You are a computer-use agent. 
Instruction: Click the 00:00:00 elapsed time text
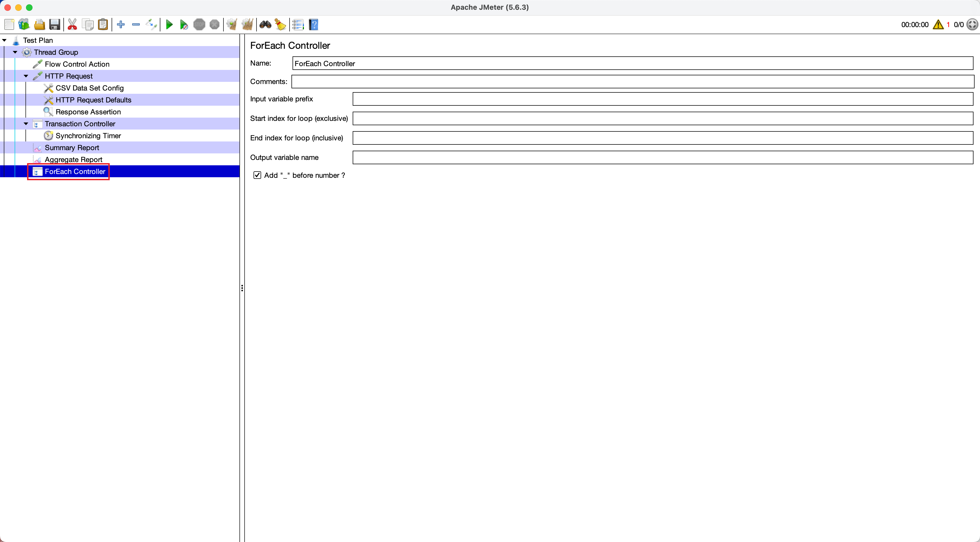914,25
